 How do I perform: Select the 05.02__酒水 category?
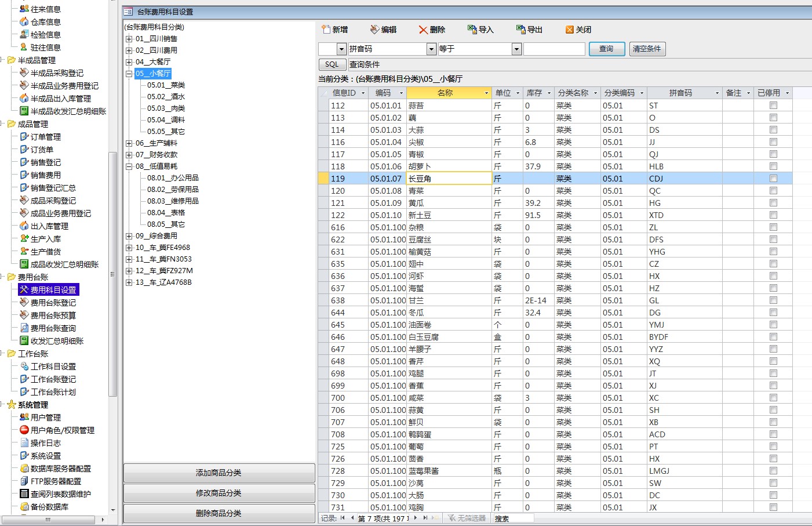(x=166, y=97)
